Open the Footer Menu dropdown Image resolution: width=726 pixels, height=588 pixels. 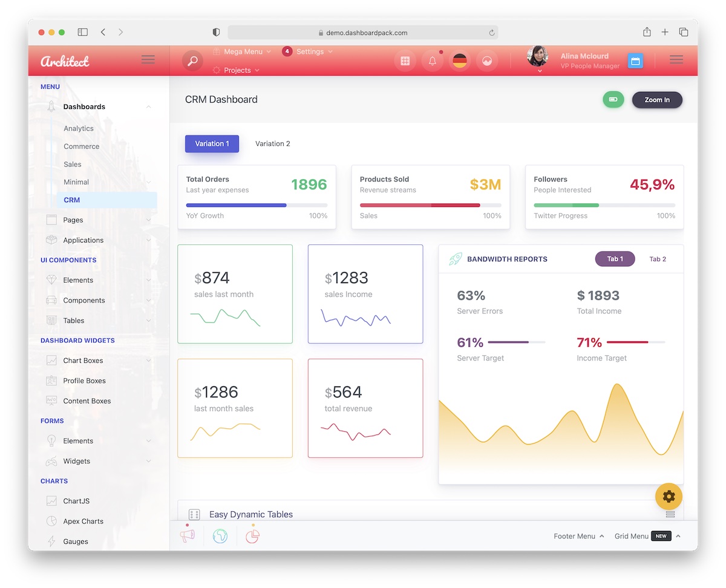coord(579,536)
